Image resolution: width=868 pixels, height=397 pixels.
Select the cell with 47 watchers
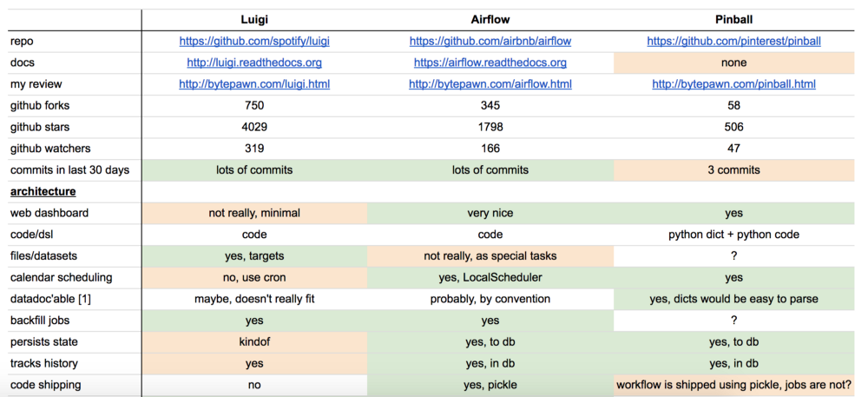pos(733,149)
